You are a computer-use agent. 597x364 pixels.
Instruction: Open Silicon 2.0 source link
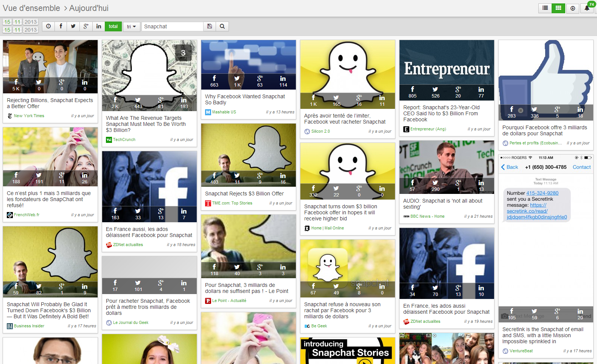320,131
